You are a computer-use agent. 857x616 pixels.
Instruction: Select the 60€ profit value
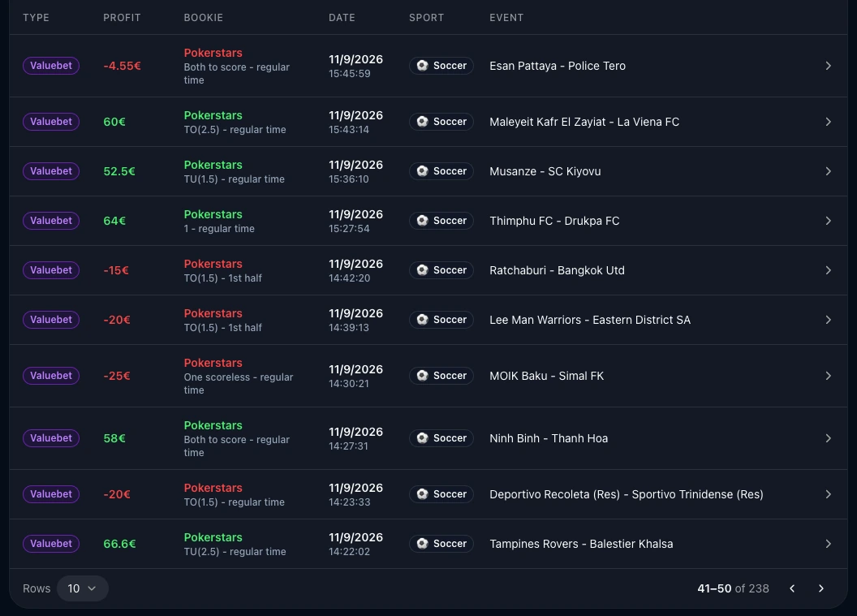tap(114, 122)
